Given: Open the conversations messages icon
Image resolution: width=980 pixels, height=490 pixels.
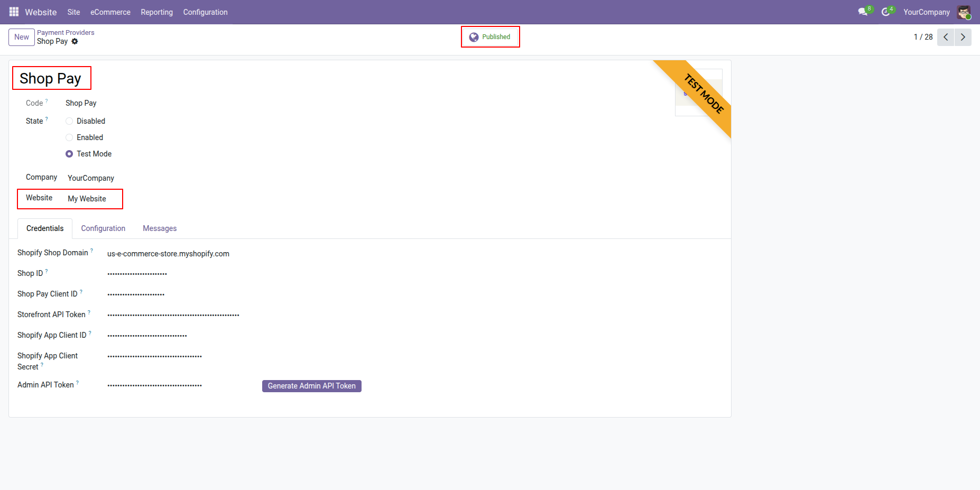Looking at the screenshot, I should [863, 12].
